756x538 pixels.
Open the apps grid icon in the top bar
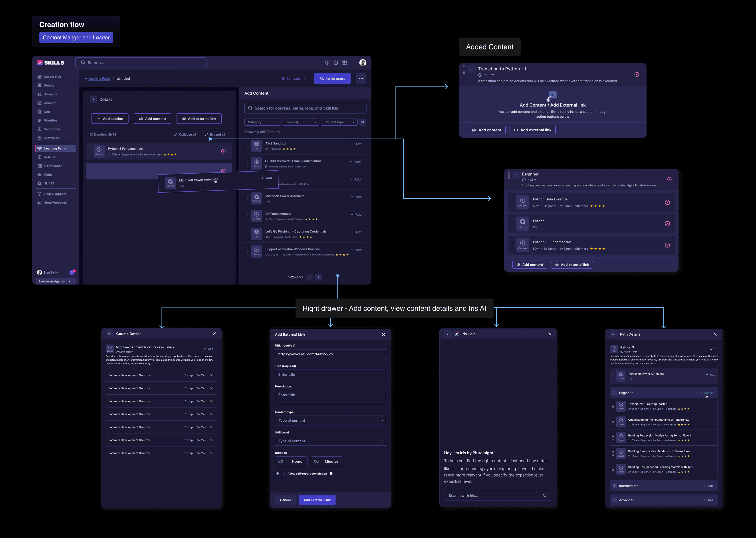click(x=345, y=63)
